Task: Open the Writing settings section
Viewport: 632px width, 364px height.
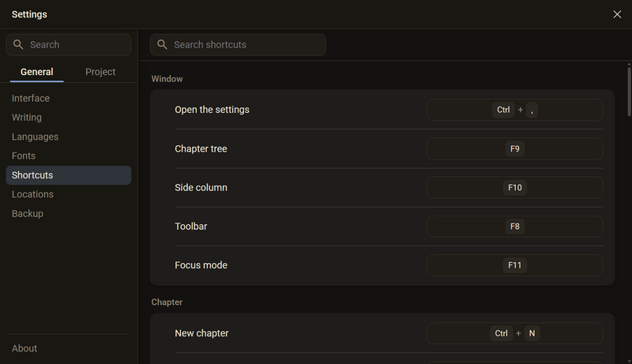Action: [69, 118]
